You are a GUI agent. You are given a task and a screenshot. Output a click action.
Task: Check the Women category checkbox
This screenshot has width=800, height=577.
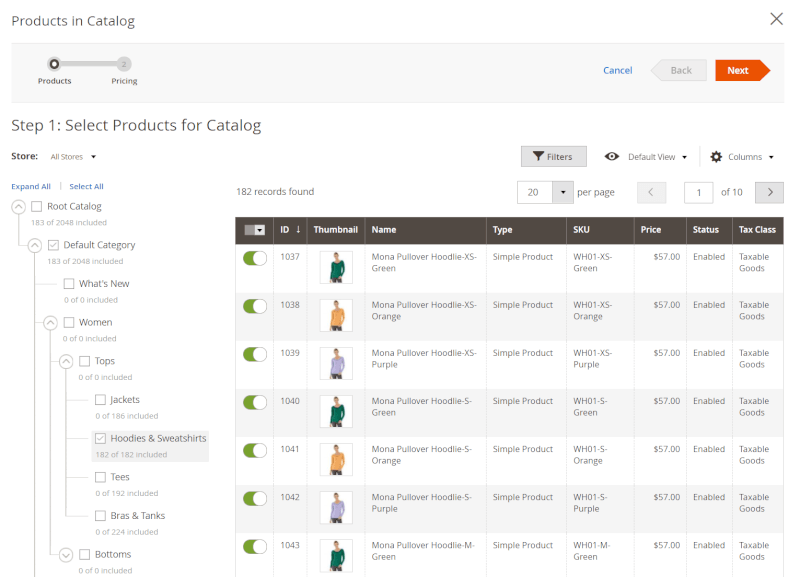[69, 322]
